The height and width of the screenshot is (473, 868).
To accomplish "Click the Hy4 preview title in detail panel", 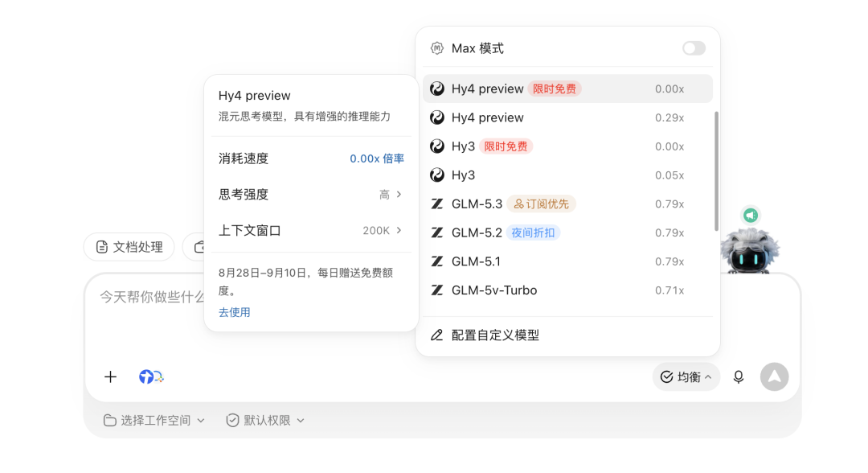I will tap(254, 95).
